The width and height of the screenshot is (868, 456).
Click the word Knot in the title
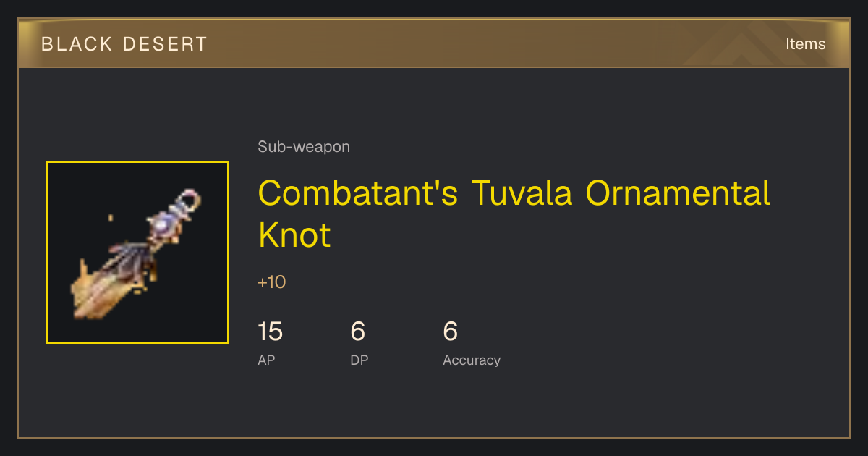(x=294, y=235)
